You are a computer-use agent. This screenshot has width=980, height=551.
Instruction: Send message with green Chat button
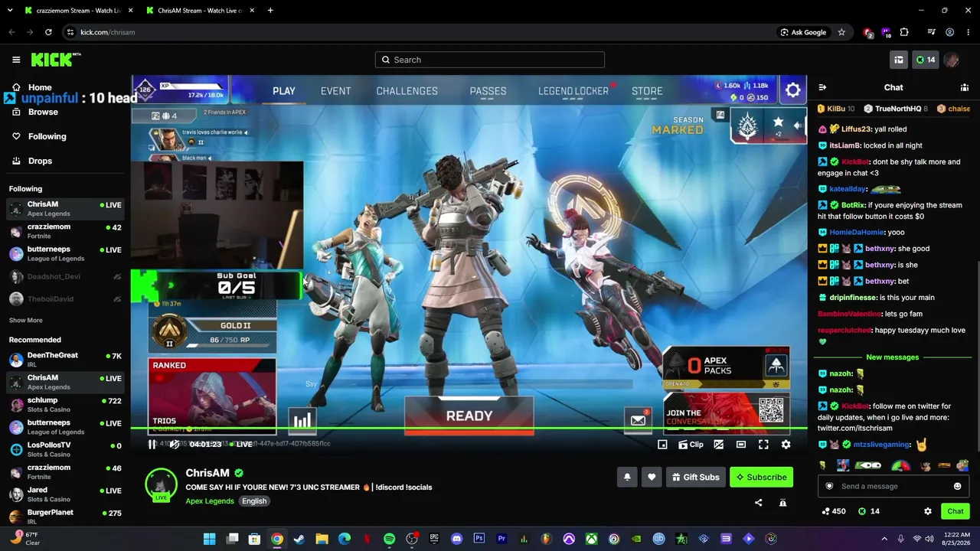[955, 511]
